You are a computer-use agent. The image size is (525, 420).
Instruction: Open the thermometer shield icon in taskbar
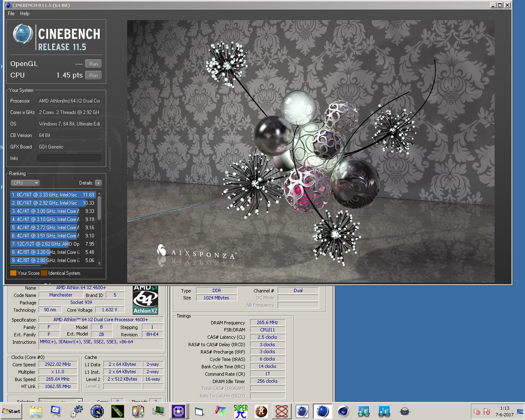tap(138, 411)
